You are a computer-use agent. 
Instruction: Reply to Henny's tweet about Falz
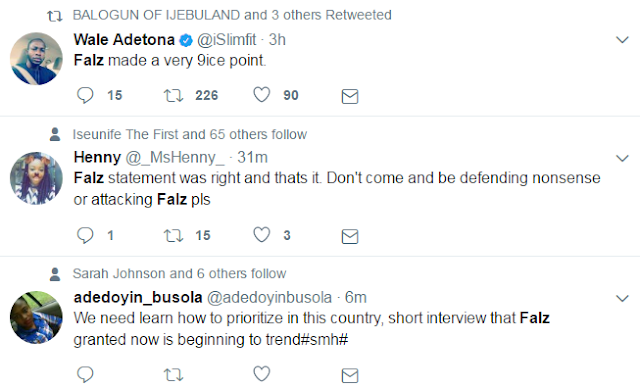[x=85, y=236]
